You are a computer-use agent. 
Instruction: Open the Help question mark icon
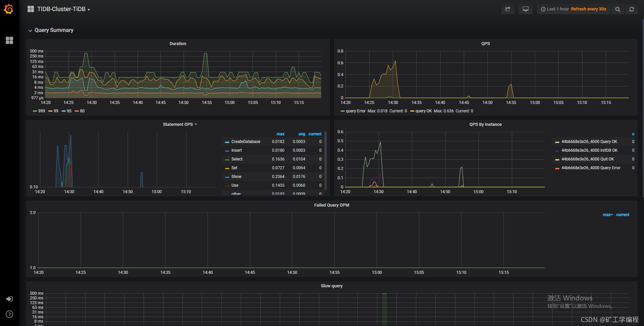coord(9,314)
